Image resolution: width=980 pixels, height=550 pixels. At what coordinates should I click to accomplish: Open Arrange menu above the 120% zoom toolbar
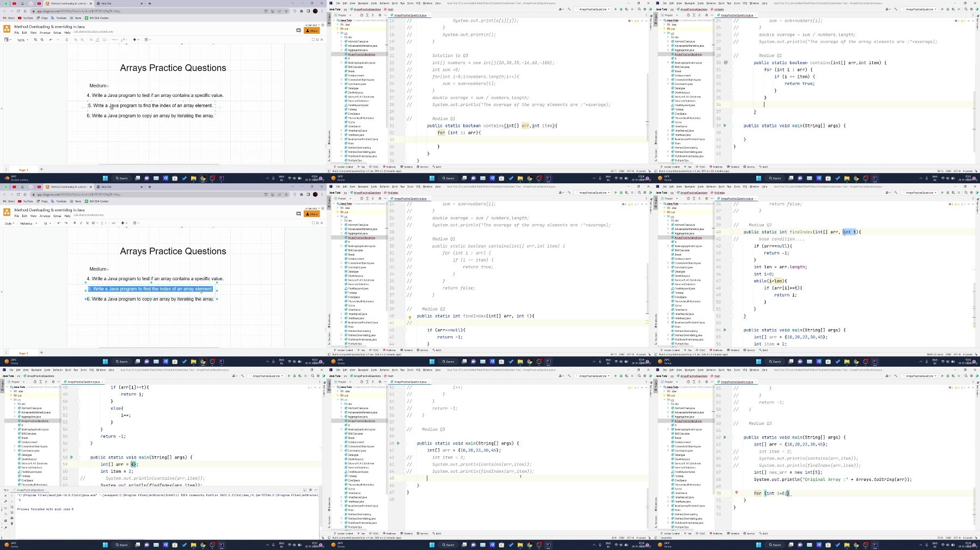[x=45, y=33]
